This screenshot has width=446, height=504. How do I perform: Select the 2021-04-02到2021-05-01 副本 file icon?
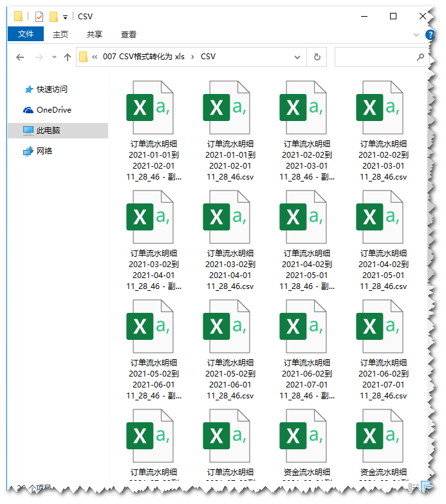pos(303,217)
